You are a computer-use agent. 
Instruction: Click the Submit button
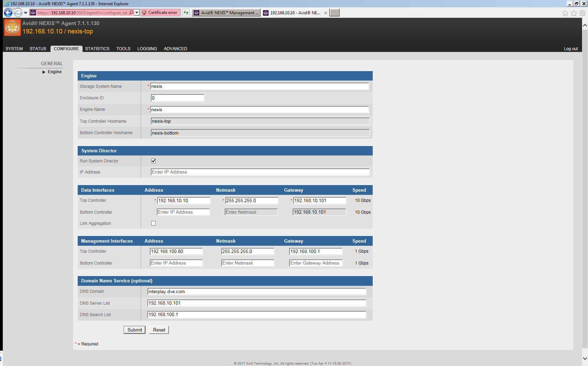[134, 330]
